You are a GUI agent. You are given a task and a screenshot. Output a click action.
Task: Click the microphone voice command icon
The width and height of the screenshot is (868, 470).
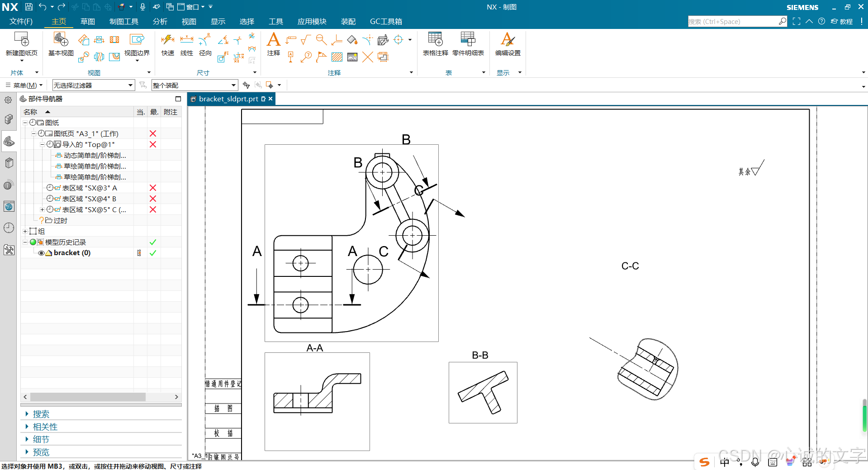point(142,7)
